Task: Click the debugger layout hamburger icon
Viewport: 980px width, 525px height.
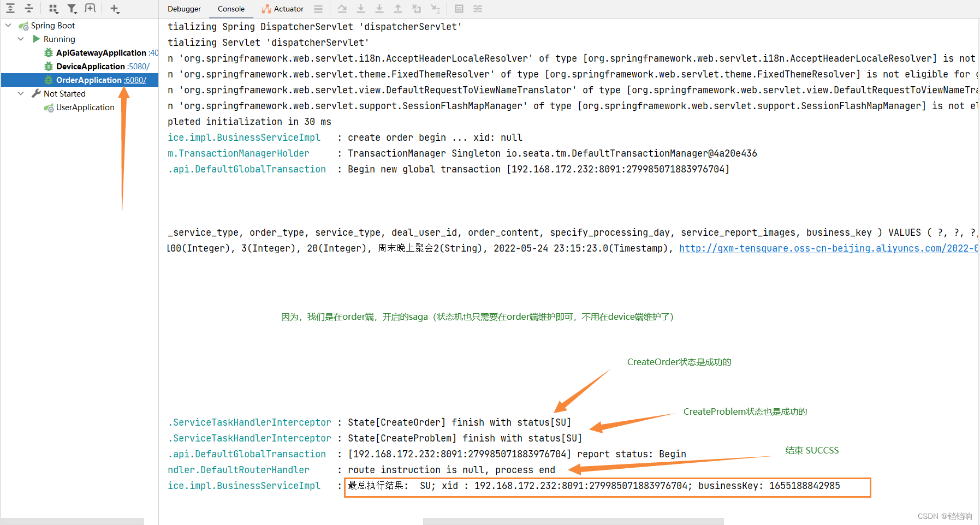Action: pyautogui.click(x=318, y=9)
